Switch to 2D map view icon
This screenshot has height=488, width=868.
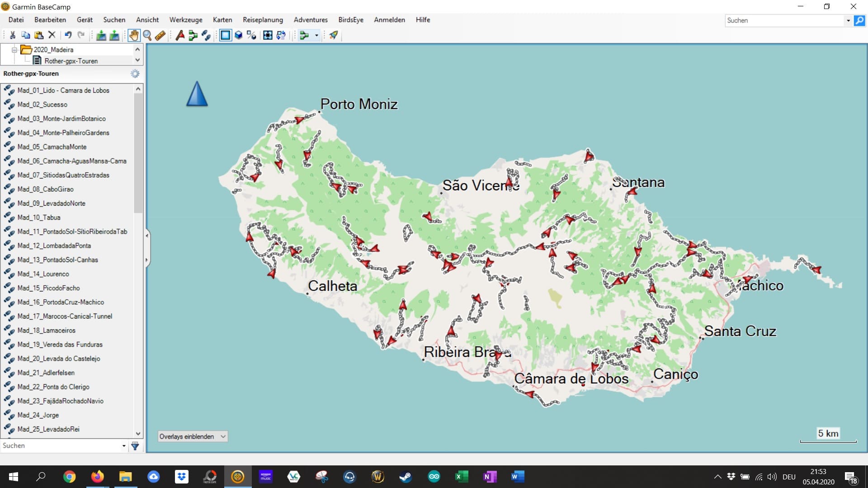[225, 35]
